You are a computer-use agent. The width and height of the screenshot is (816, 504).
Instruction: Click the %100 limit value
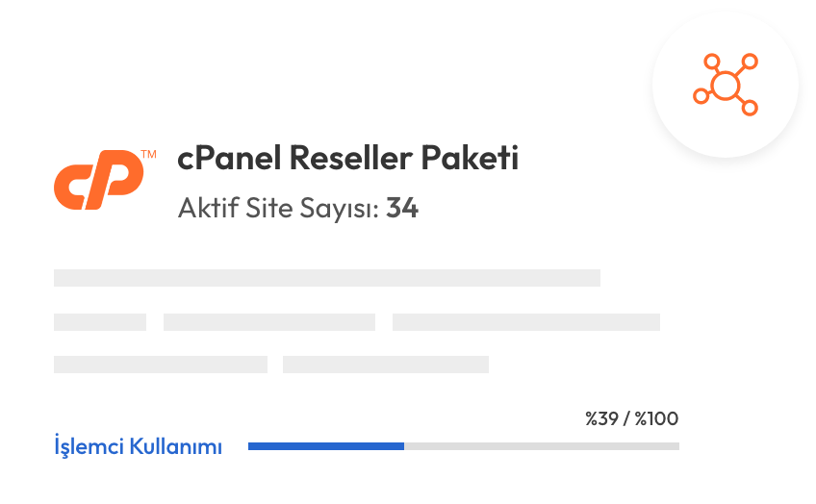coord(656,418)
